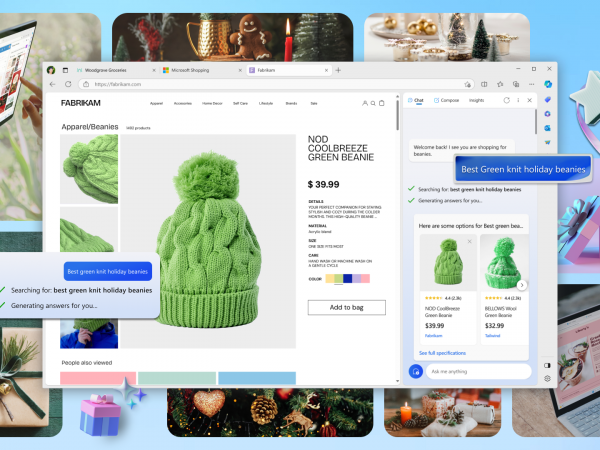Open the Edge profile avatar menu
The image size is (600, 450).
click(51, 70)
